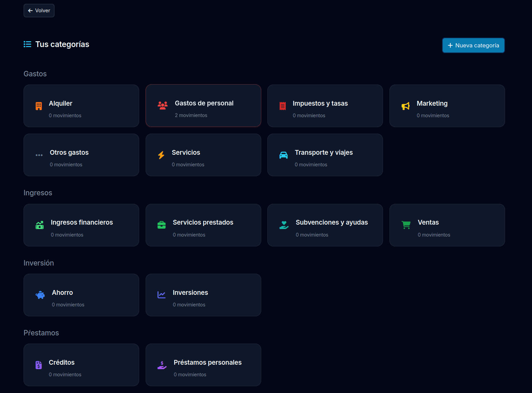Click the hand holding heart Subvenciones icon
The height and width of the screenshot is (393, 532).
(284, 225)
